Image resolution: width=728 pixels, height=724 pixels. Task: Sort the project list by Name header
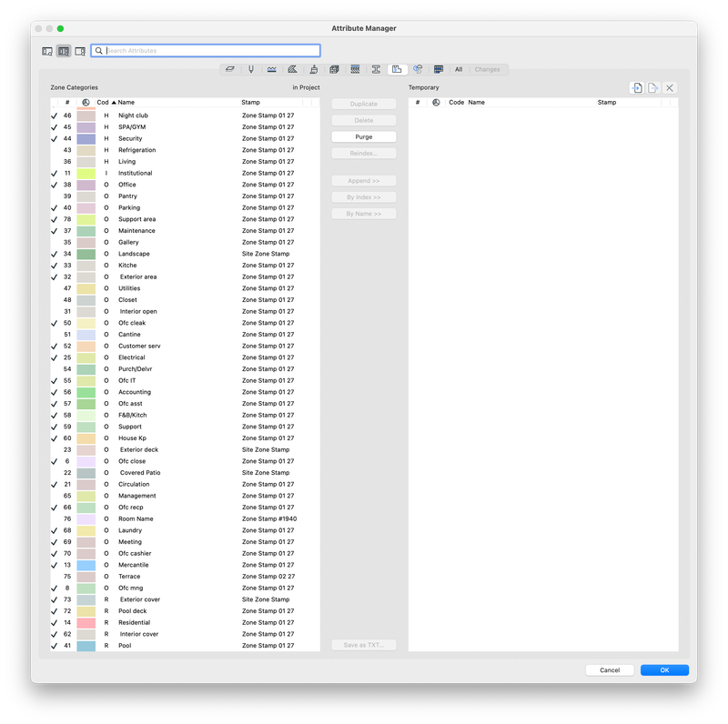click(x=126, y=103)
